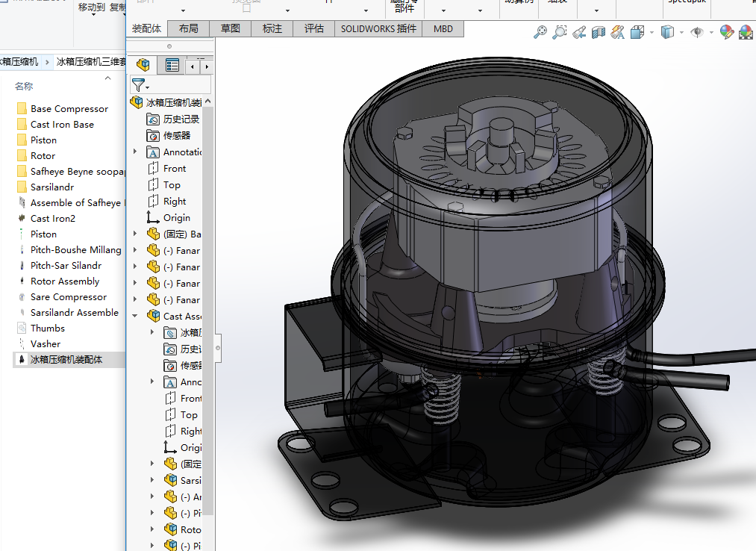Activate the Section View tool

tap(598, 32)
